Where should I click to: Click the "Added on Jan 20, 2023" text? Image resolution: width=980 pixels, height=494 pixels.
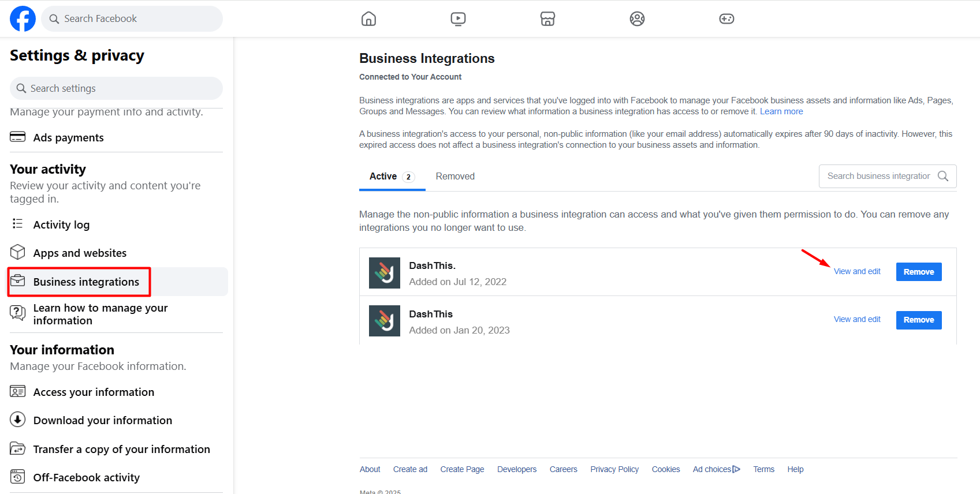click(x=459, y=330)
